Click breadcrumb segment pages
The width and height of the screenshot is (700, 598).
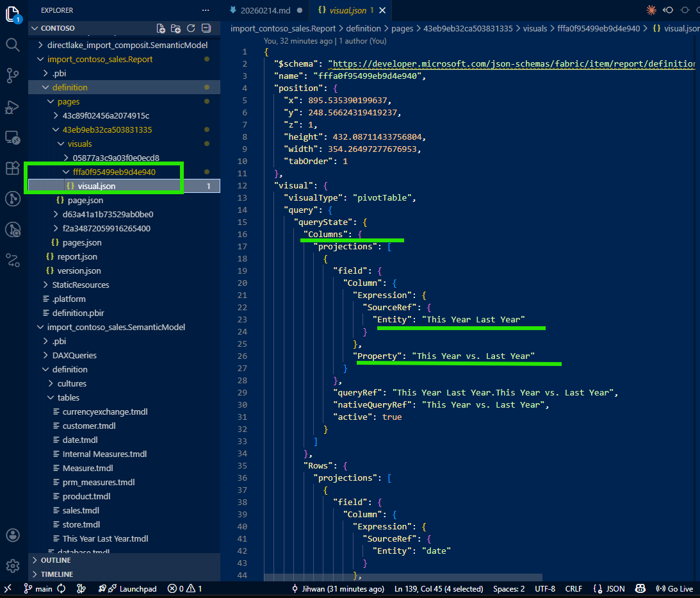coord(402,28)
